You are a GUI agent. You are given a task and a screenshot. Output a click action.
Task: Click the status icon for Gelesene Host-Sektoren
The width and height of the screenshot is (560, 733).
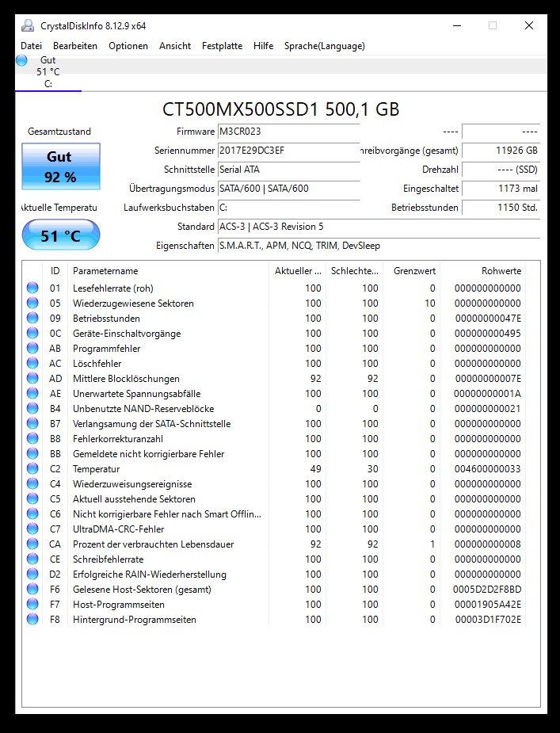(x=32, y=589)
